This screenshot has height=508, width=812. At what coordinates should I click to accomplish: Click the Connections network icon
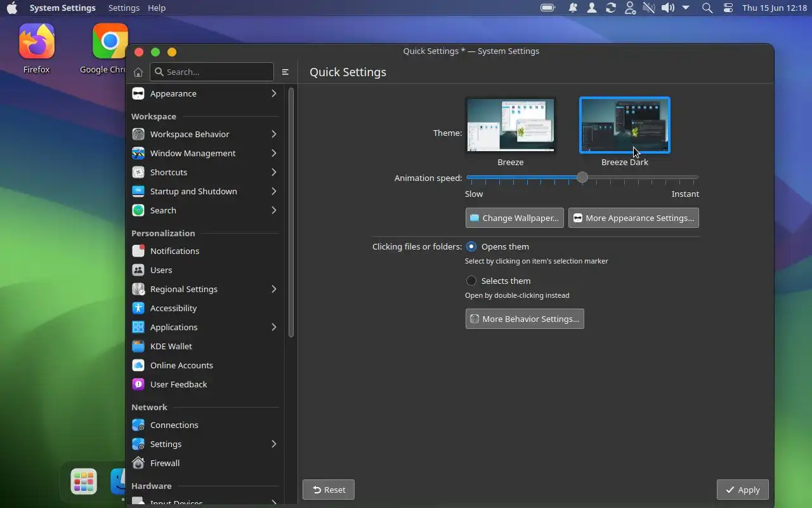(x=138, y=425)
